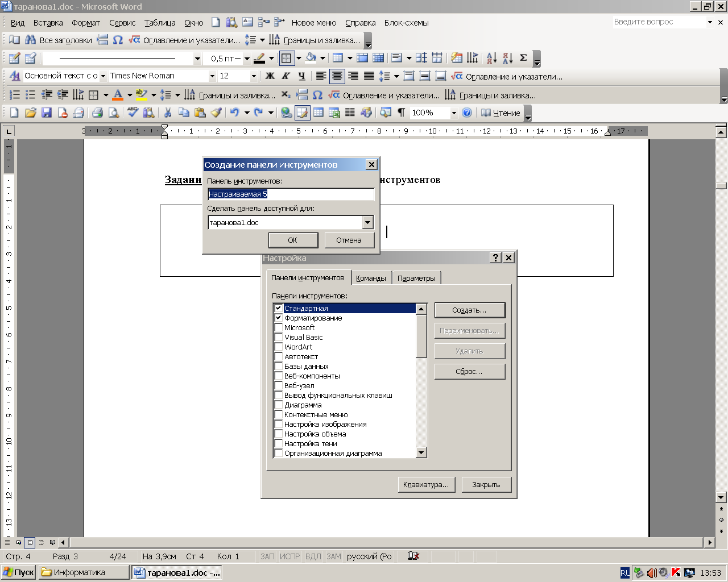Open the highlight color dropdown arrow

(x=154, y=95)
